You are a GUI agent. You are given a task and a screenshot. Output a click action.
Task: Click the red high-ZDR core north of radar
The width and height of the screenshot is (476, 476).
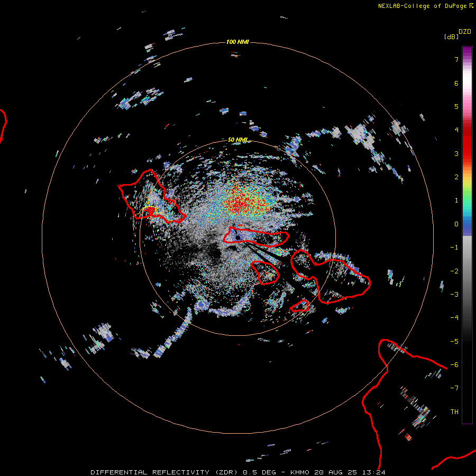(243, 203)
